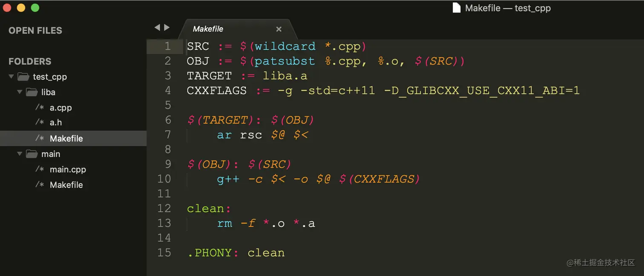This screenshot has height=276, width=644.
Task: Click '.PHONY:' on line 15
Action: [x=213, y=253]
